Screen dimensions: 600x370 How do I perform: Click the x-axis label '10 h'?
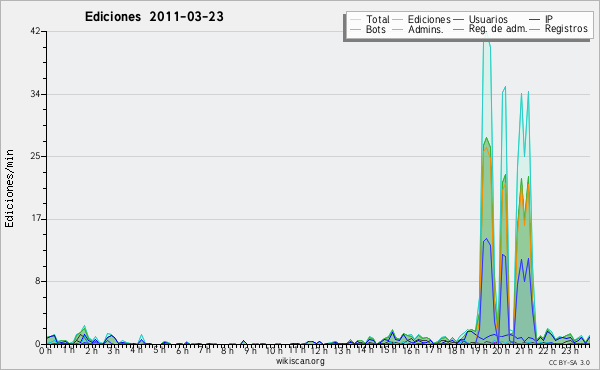[x=274, y=350]
